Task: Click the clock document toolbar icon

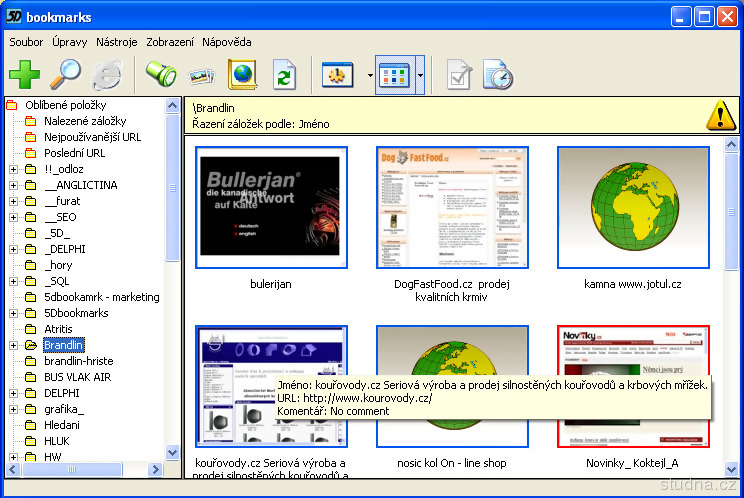Action: (497, 75)
